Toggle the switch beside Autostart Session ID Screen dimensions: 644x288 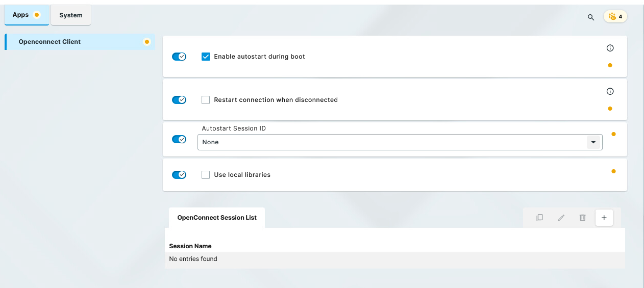coord(179,139)
